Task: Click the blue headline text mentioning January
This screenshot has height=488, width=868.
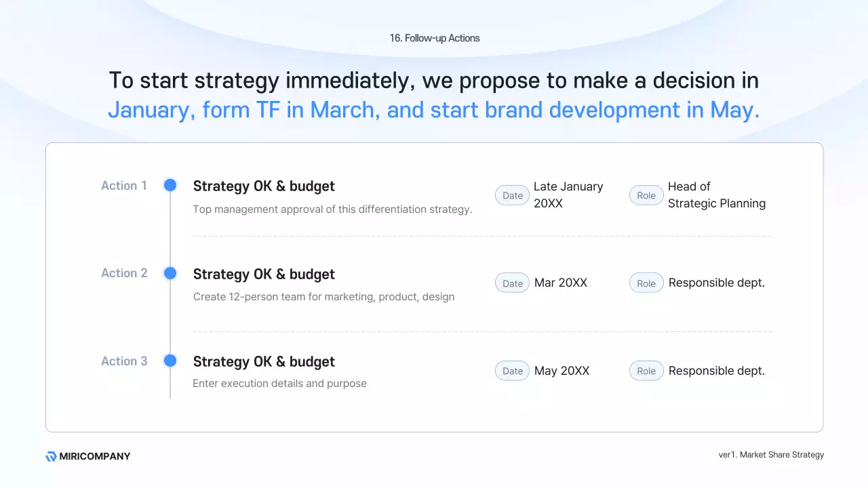Action: click(434, 110)
